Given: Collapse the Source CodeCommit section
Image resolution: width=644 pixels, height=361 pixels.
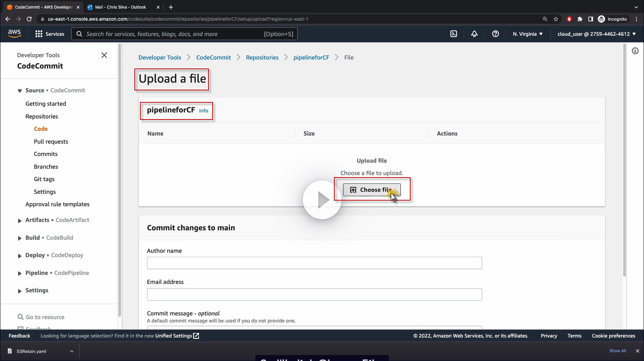Looking at the screenshot, I should 20,91.
